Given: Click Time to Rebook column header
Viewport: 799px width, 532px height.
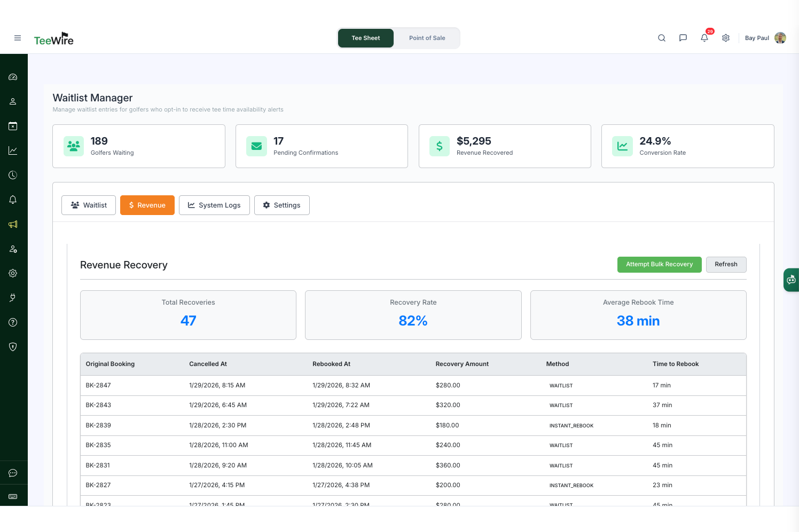Looking at the screenshot, I should (x=676, y=364).
